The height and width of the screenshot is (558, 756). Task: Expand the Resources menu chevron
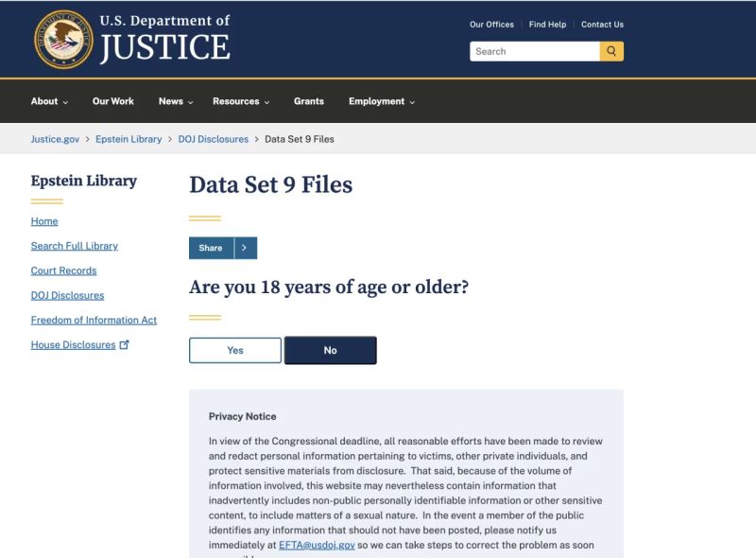click(x=266, y=102)
